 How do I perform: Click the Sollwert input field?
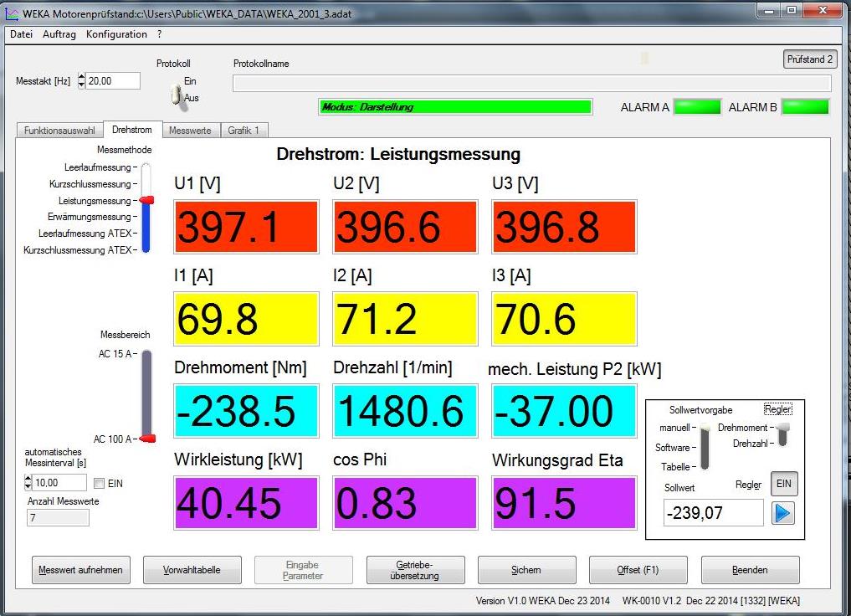point(713,513)
